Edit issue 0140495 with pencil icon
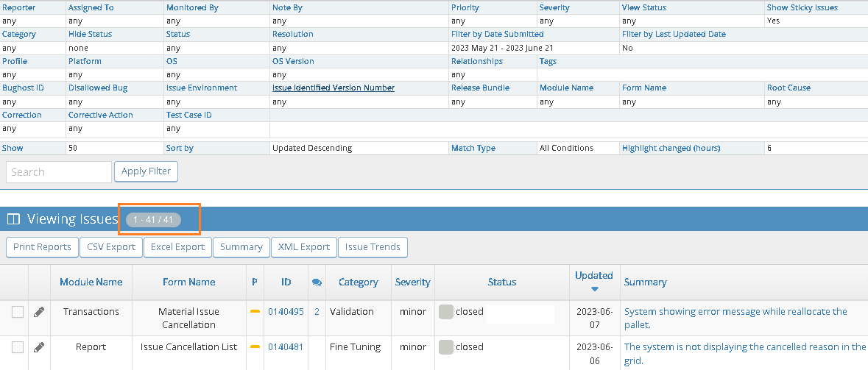This screenshot has width=868, height=370. [x=39, y=312]
